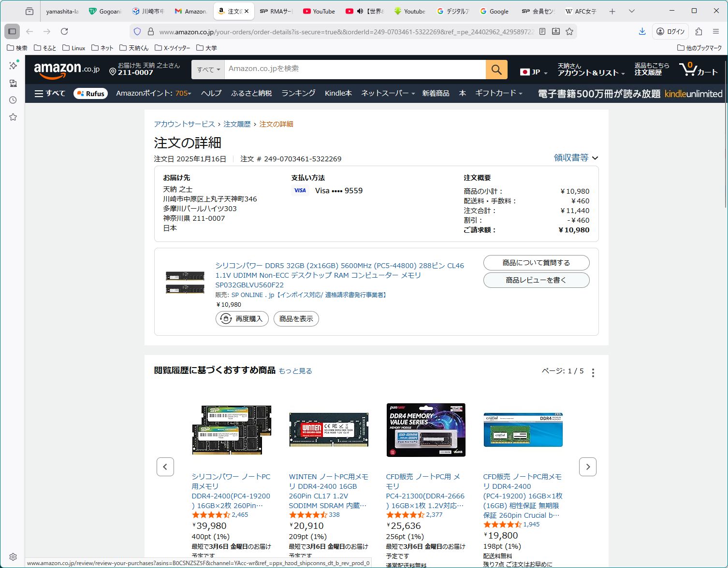Screen dimensions: 728x568
Task: Click the Amazon search magnifier button
Action: tap(496, 70)
